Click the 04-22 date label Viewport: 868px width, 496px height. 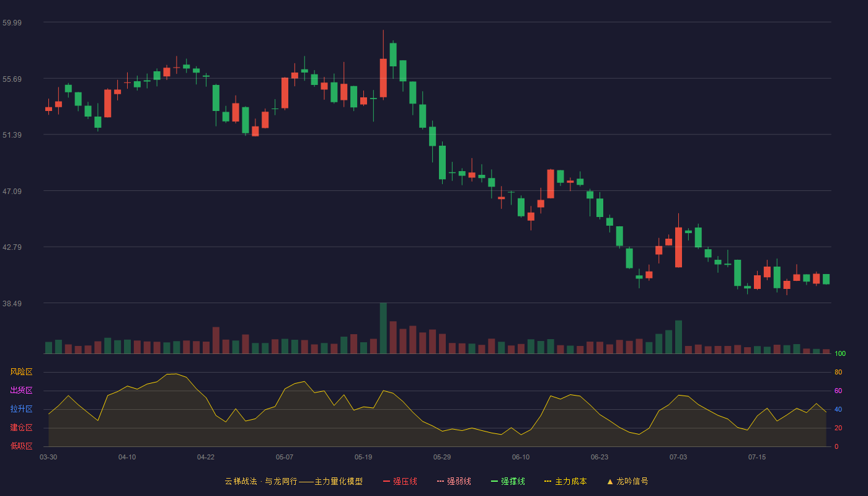coord(206,457)
